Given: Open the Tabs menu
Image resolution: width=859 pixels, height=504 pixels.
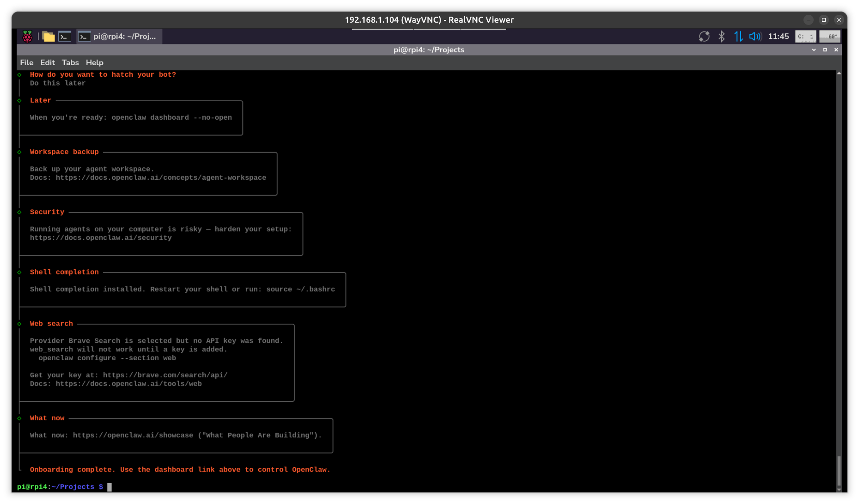Looking at the screenshot, I should tap(70, 62).
